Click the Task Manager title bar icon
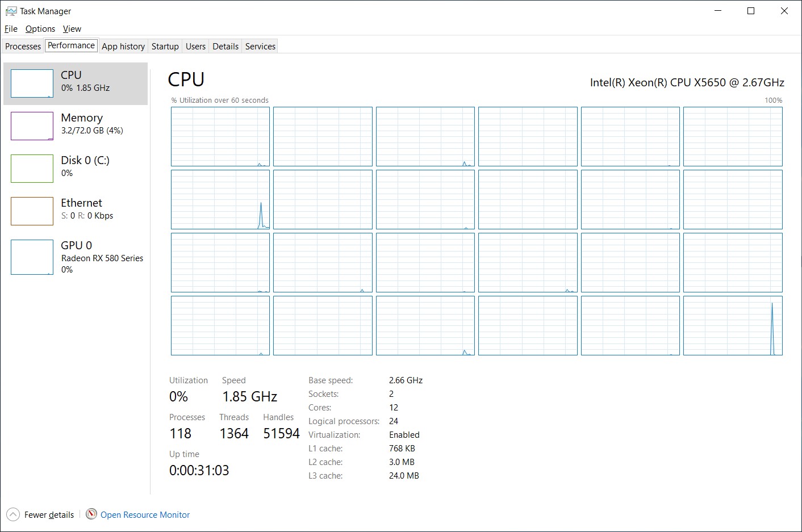The height and width of the screenshot is (532, 802). point(11,11)
